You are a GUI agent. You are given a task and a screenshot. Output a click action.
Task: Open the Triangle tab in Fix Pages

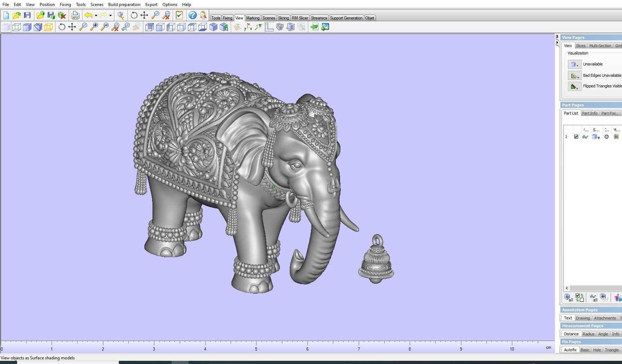(612, 350)
